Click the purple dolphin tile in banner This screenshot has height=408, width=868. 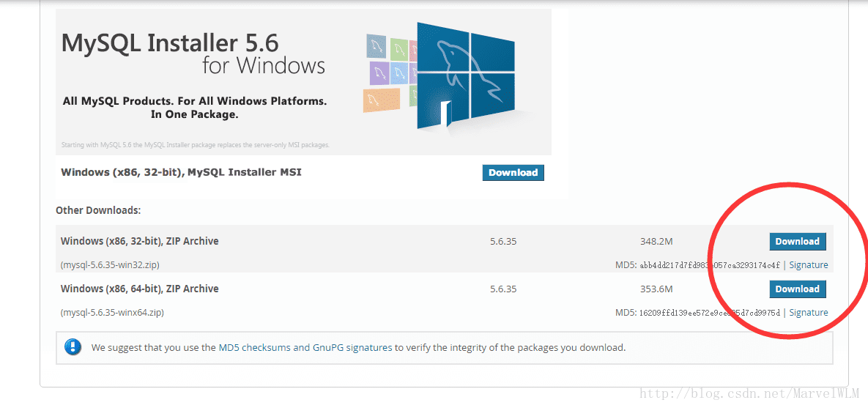point(378,73)
